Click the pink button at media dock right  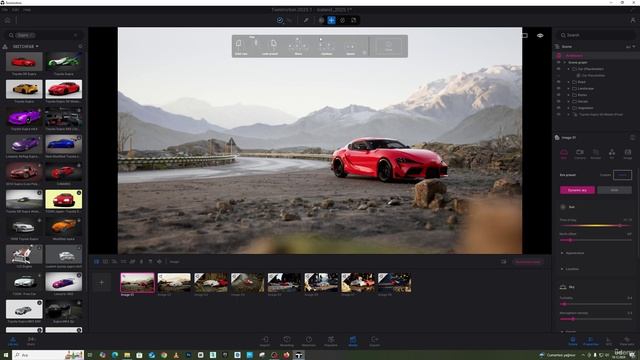pos(528,262)
